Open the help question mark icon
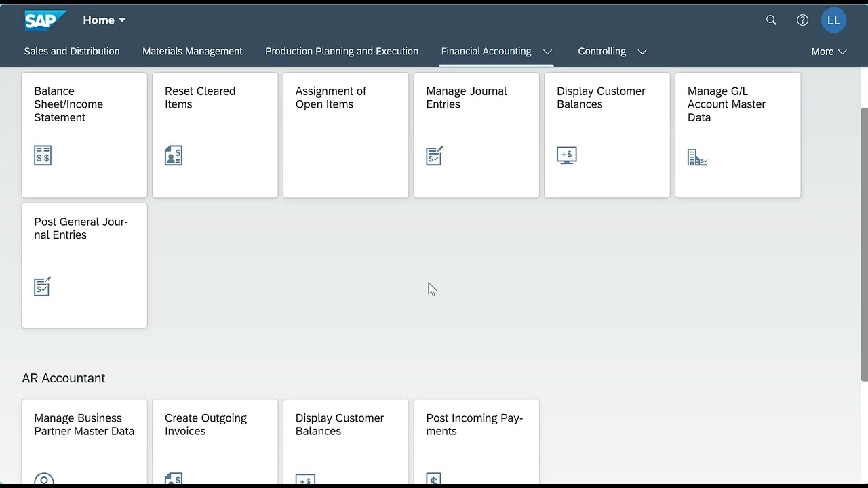Viewport: 868px width, 488px height. pyautogui.click(x=802, y=20)
